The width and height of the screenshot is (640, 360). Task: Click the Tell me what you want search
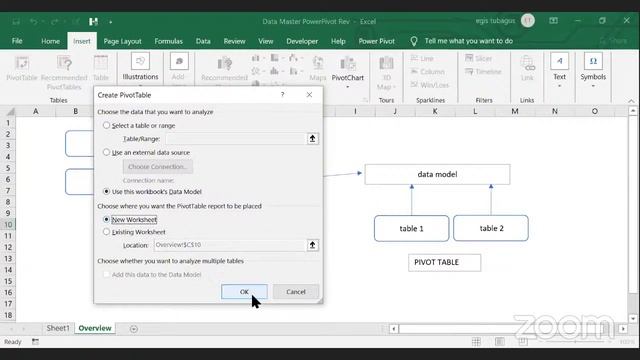[469, 41]
